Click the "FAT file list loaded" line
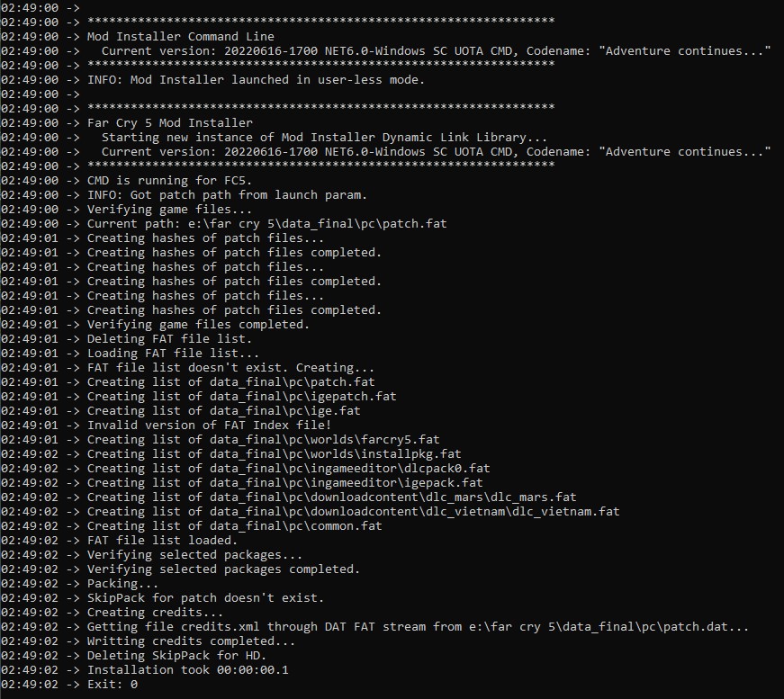 pyautogui.click(x=162, y=540)
